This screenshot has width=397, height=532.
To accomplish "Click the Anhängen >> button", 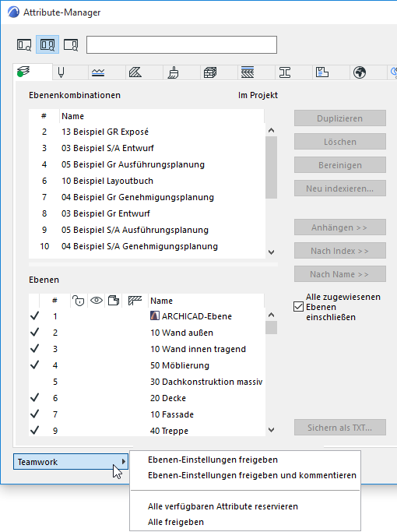I will pos(340,227).
